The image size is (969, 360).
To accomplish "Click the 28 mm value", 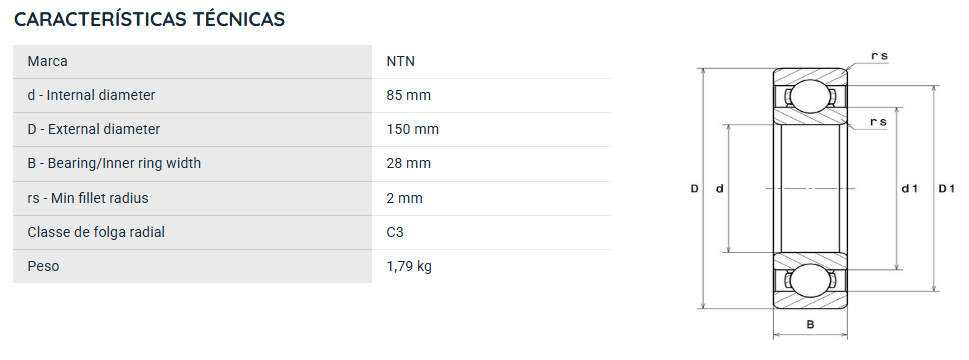I will (x=408, y=163).
